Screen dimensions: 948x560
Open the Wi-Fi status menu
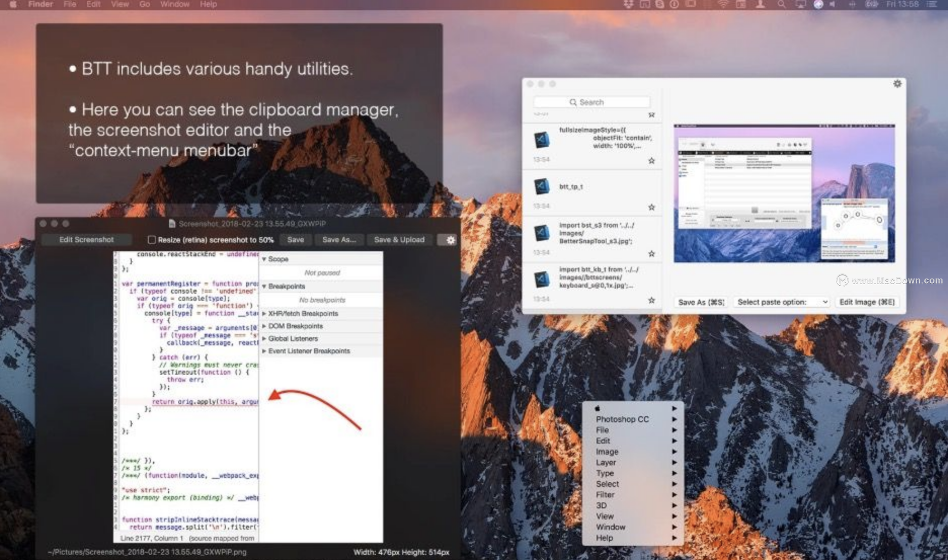tap(723, 4)
